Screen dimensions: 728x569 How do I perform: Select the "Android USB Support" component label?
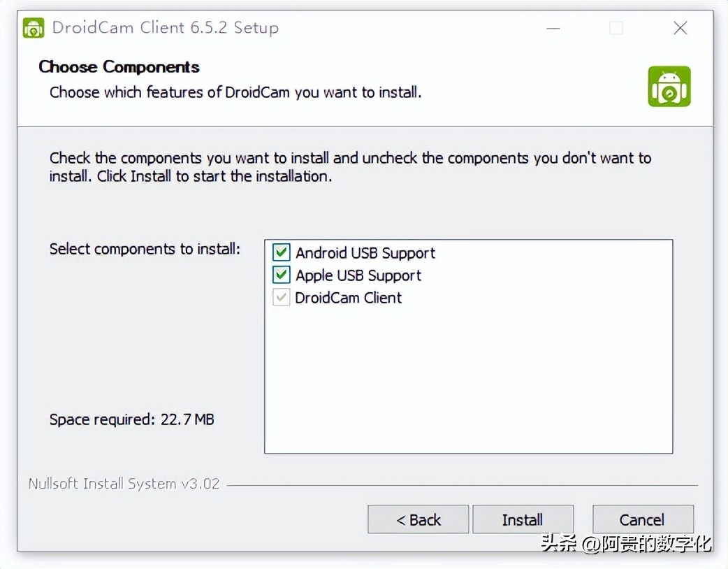pos(365,253)
